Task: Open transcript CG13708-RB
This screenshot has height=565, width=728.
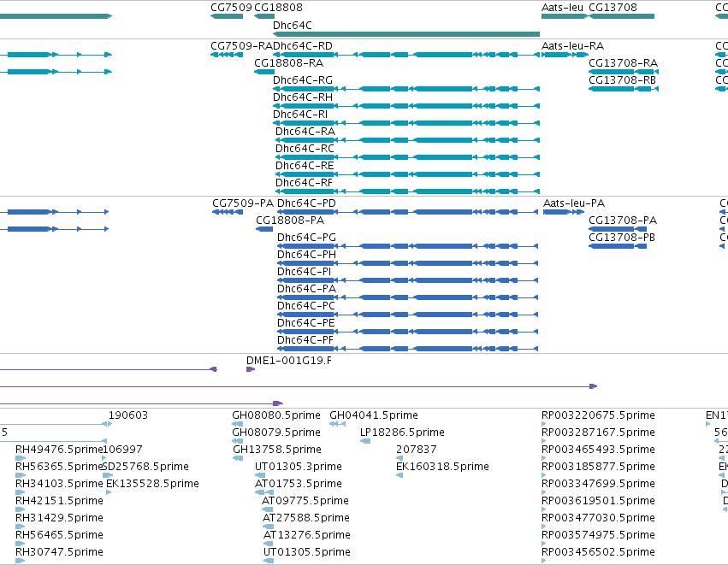Action: (623, 80)
